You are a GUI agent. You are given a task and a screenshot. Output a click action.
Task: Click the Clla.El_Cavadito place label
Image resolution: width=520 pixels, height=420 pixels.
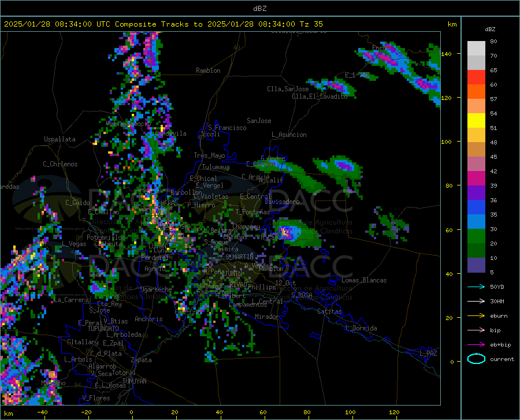[320, 96]
